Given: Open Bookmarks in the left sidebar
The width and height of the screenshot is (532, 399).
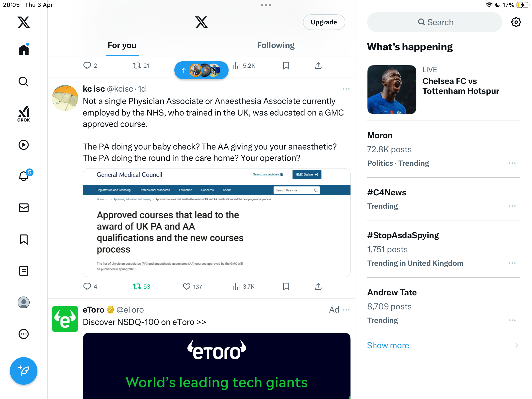Looking at the screenshot, I should point(24,239).
